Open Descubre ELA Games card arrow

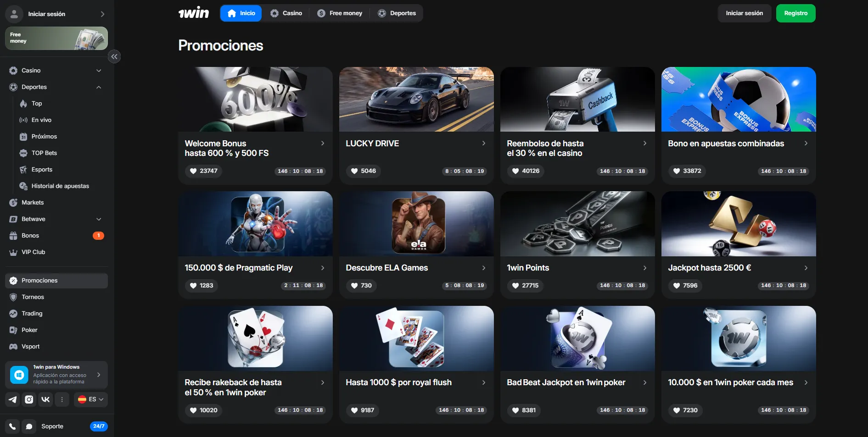484,268
